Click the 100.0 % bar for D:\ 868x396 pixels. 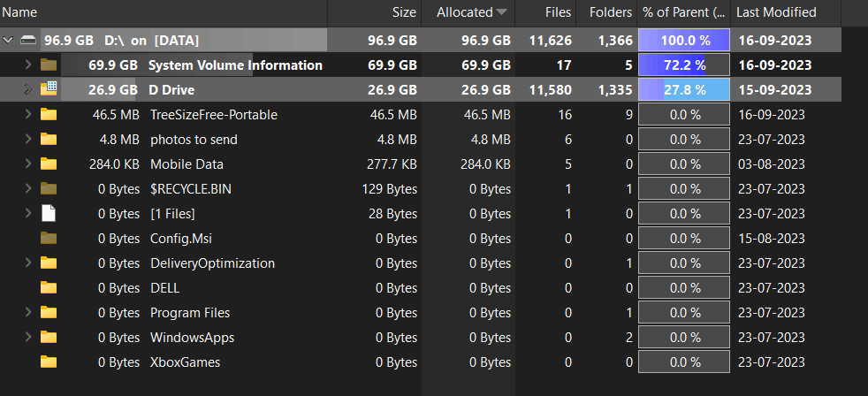[x=683, y=41]
